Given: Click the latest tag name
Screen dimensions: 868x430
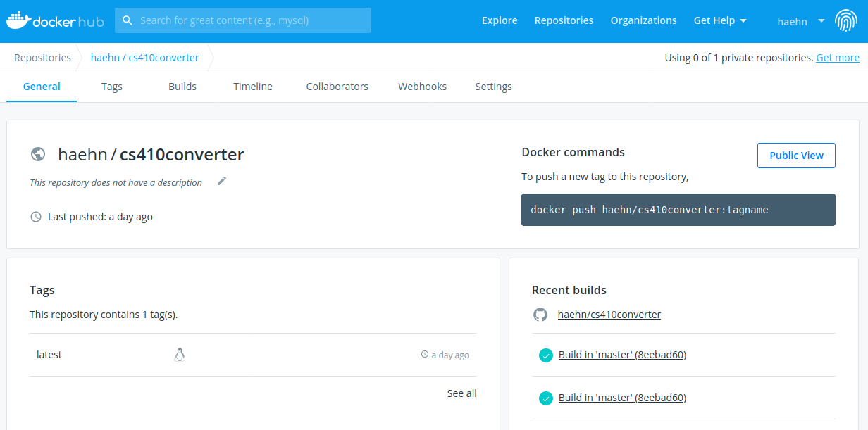Looking at the screenshot, I should coord(49,355).
